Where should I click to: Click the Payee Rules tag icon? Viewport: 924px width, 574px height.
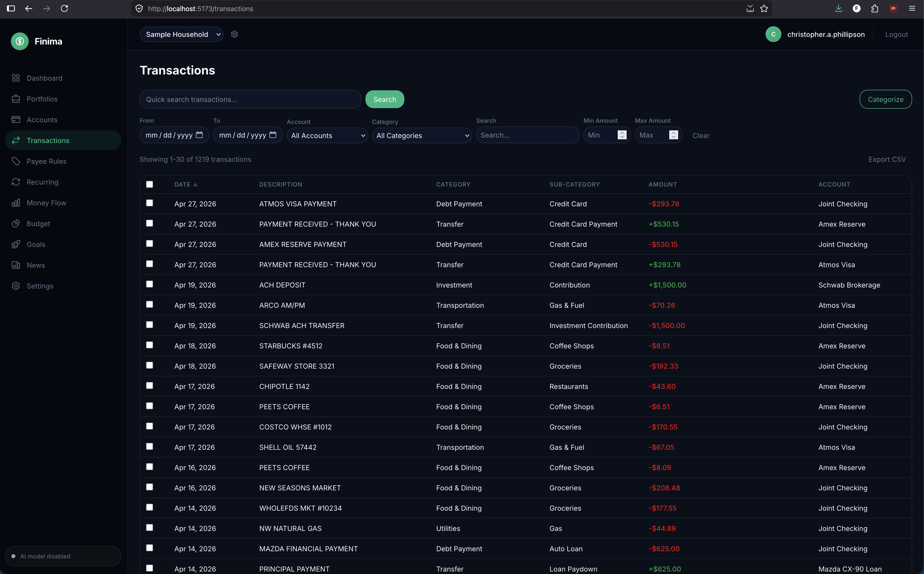pos(16,161)
